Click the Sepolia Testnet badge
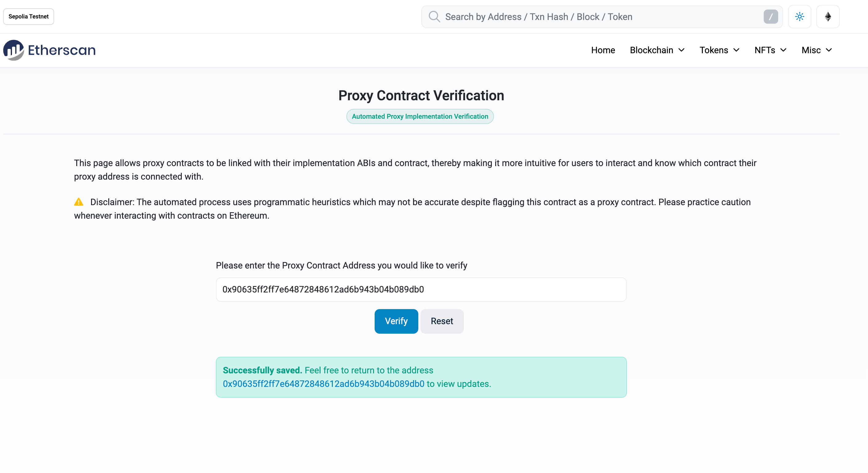The image size is (868, 473). click(28, 17)
